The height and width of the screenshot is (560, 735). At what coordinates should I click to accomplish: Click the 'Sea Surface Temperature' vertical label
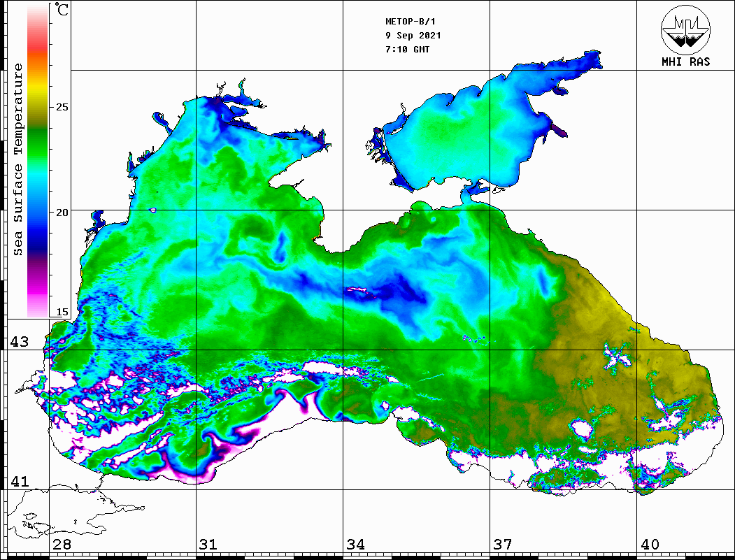[x=17, y=160]
